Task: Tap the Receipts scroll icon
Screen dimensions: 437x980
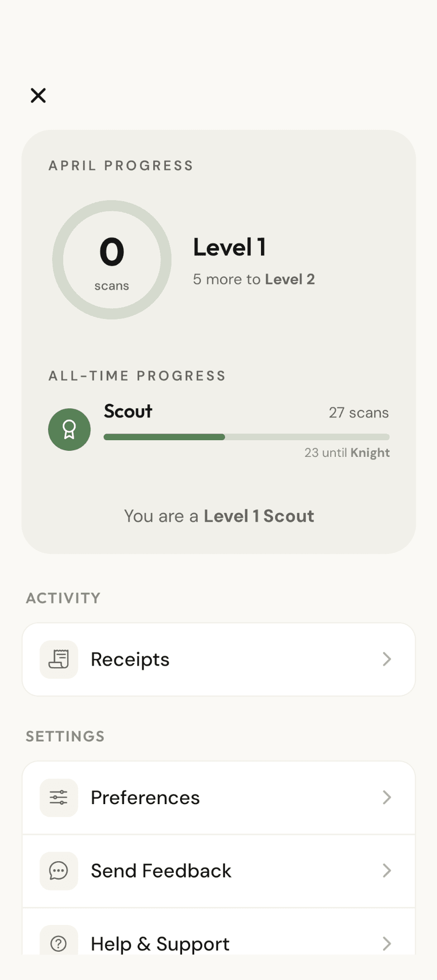Action: 59,659
